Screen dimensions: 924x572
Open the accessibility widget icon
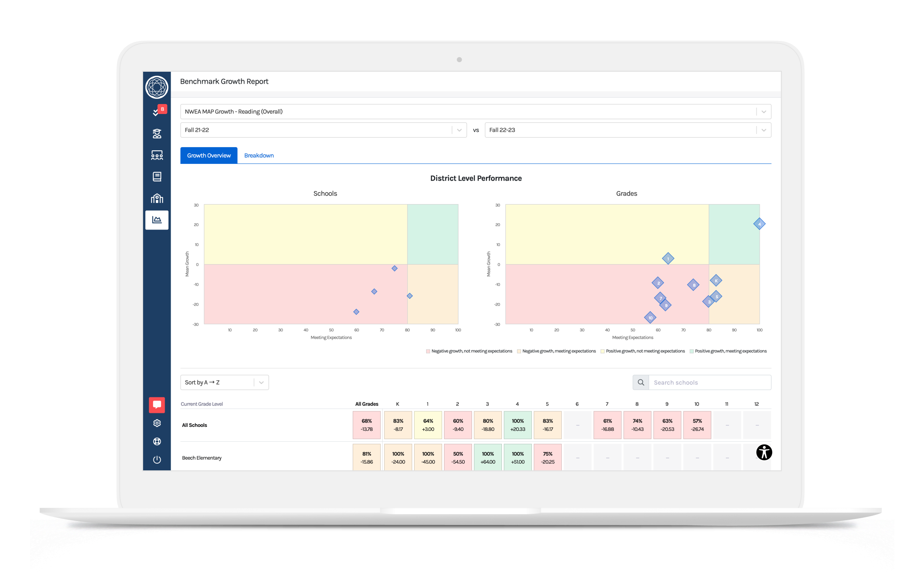[764, 452]
